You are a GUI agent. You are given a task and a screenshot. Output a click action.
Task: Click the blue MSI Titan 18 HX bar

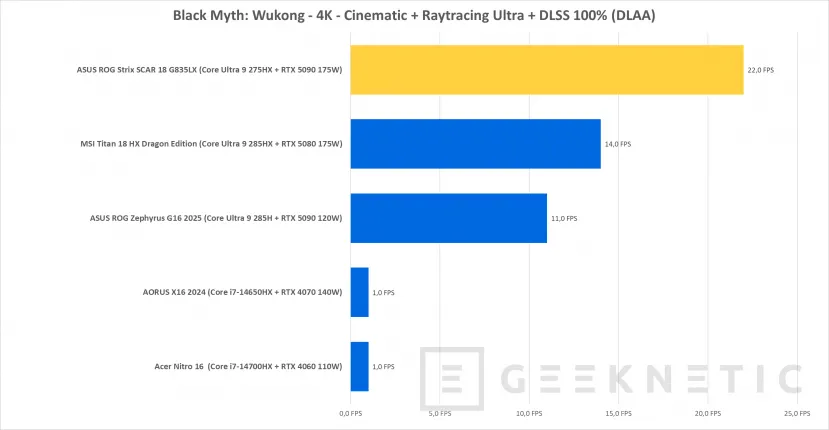click(475, 144)
